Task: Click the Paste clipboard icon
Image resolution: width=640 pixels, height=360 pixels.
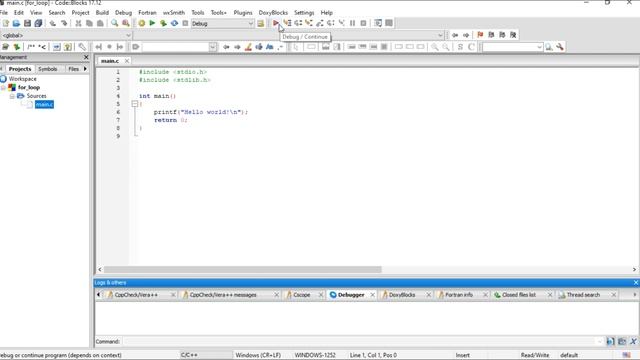Action: click(100, 23)
